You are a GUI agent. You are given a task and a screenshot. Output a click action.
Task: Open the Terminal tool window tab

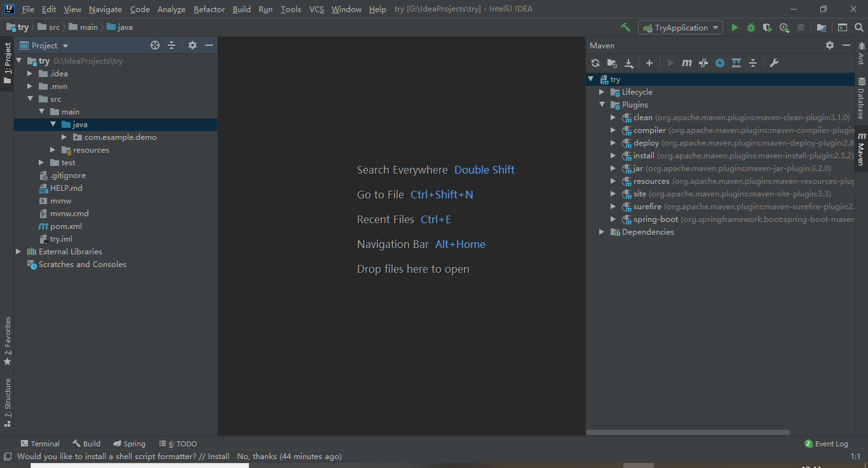[x=40, y=444]
